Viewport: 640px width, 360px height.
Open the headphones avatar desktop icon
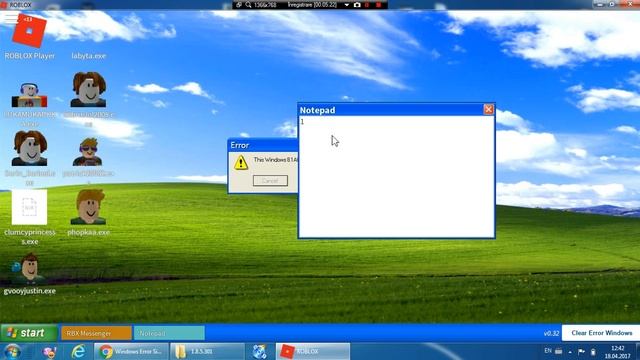tap(29, 95)
